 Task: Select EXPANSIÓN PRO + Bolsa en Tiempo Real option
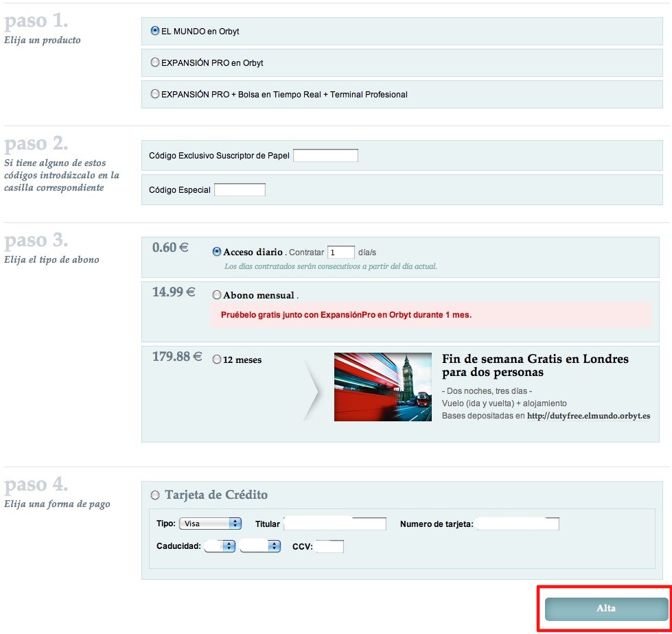coord(155,94)
